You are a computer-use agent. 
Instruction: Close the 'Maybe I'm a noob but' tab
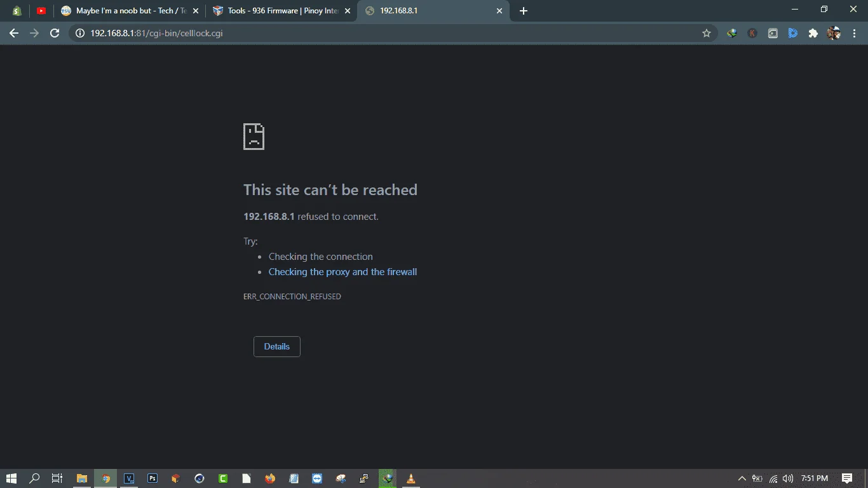(195, 11)
